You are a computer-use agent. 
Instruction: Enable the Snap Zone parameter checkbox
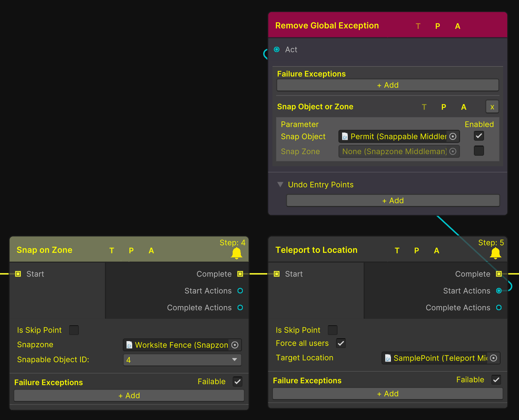[479, 151]
